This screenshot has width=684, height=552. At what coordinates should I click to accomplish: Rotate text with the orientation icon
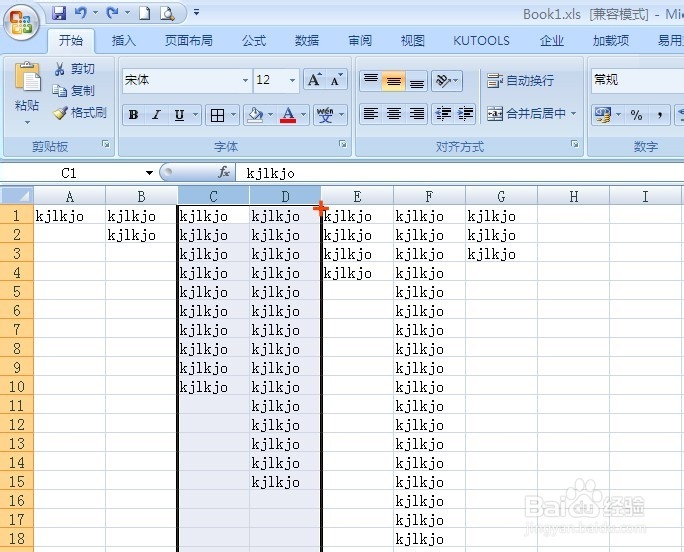[444, 81]
